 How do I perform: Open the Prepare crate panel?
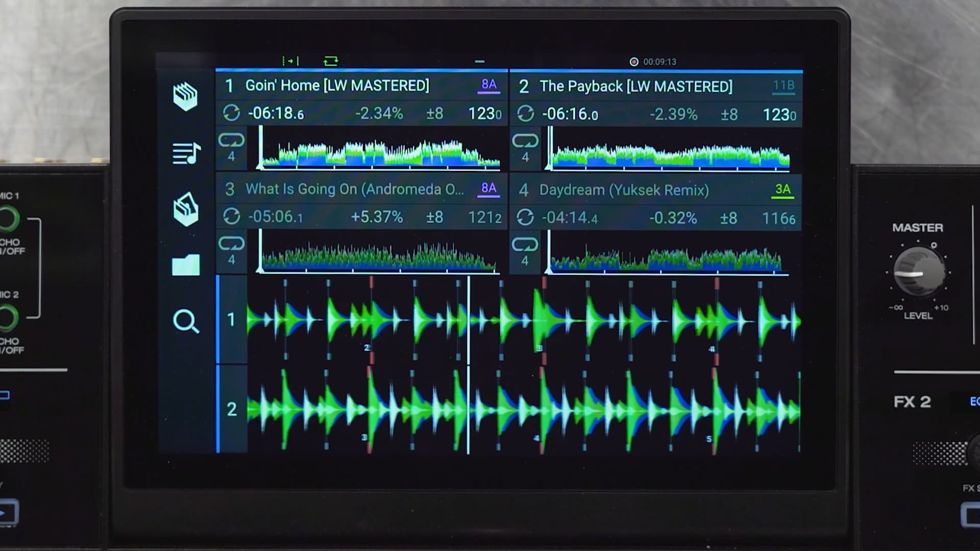coord(187,210)
